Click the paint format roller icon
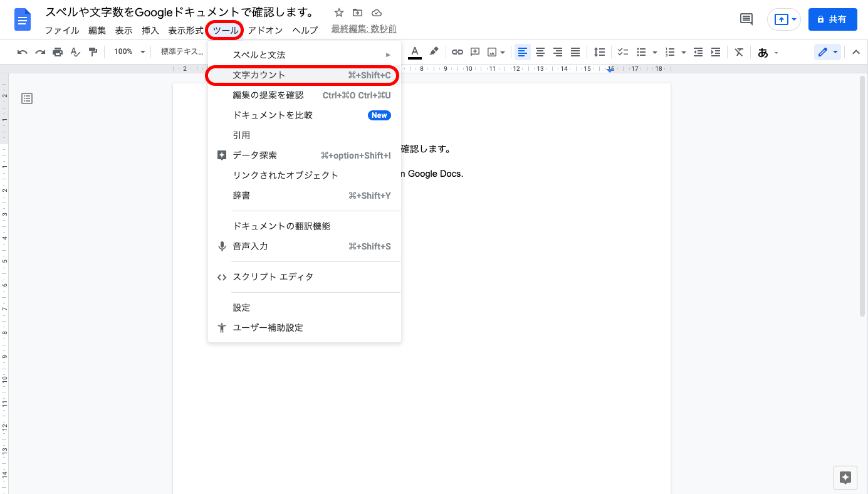Image resolution: width=868 pixels, height=494 pixels. click(93, 52)
